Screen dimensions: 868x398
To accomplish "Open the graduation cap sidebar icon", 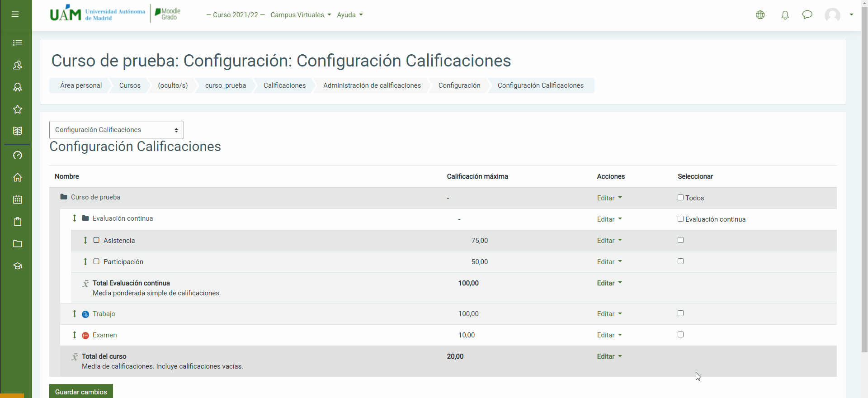I will tap(18, 266).
